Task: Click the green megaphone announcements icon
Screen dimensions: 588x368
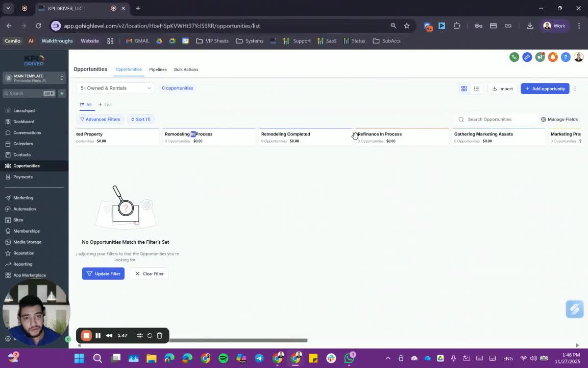Action: 540,57
